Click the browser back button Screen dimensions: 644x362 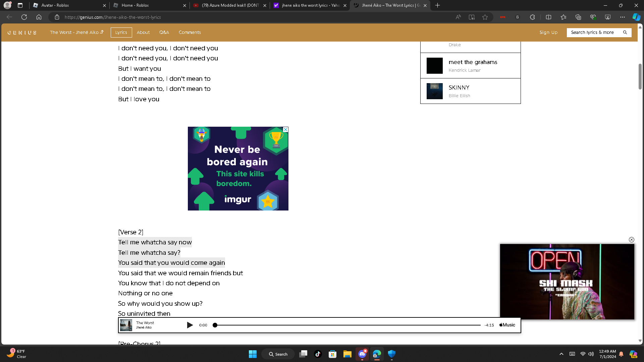coord(9,17)
